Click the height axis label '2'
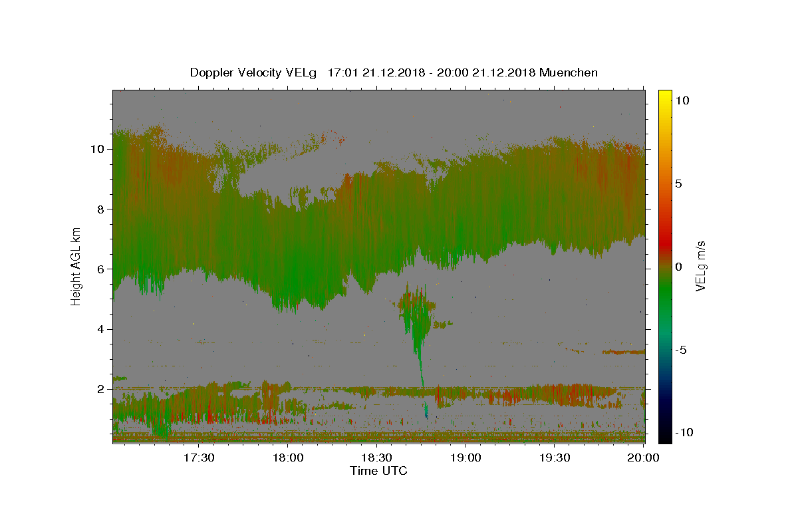 101,389
